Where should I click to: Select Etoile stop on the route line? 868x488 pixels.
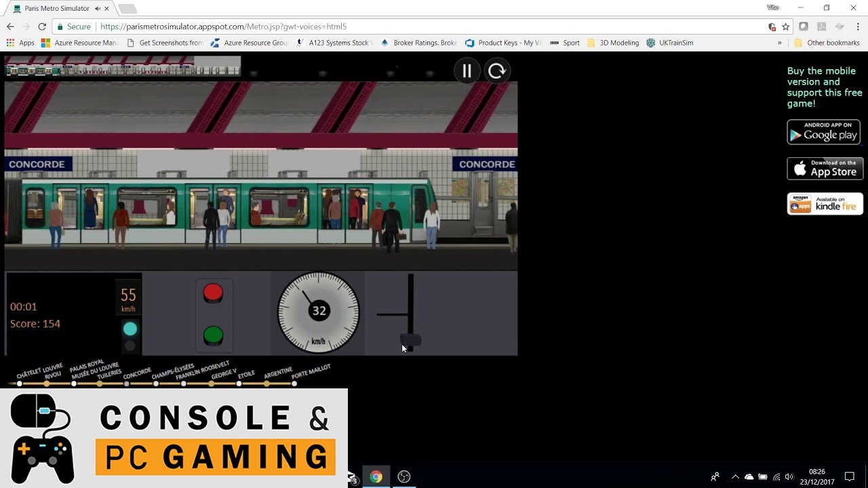pos(239,384)
